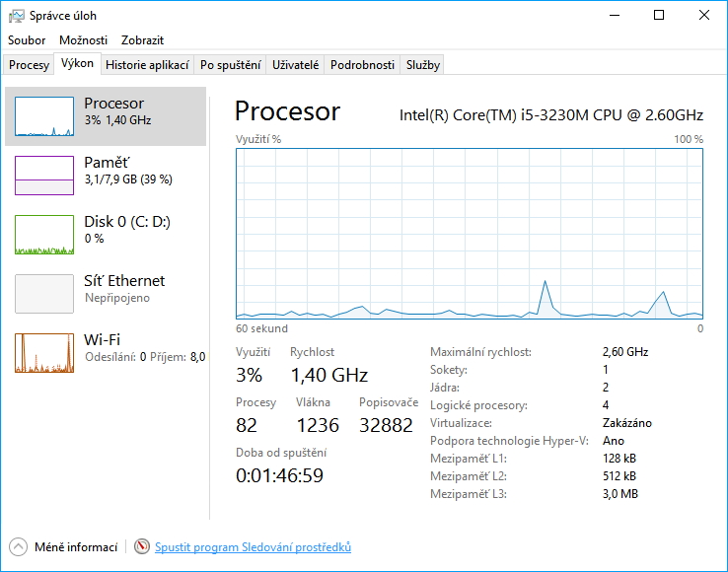Screen dimensions: 728x572
Task: Select the Paměť graph thumbnail
Action: 44,175
